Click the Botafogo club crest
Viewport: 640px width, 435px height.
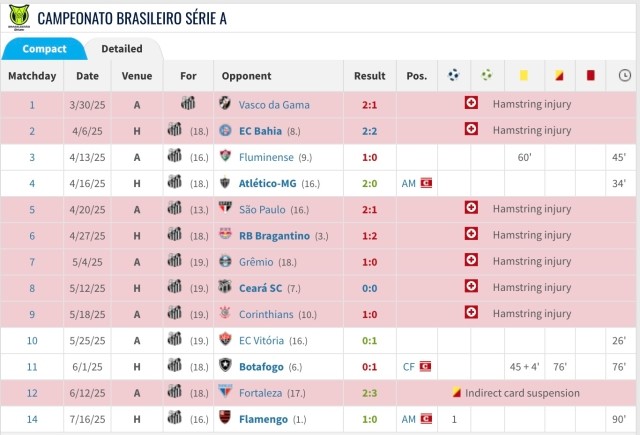(x=225, y=365)
